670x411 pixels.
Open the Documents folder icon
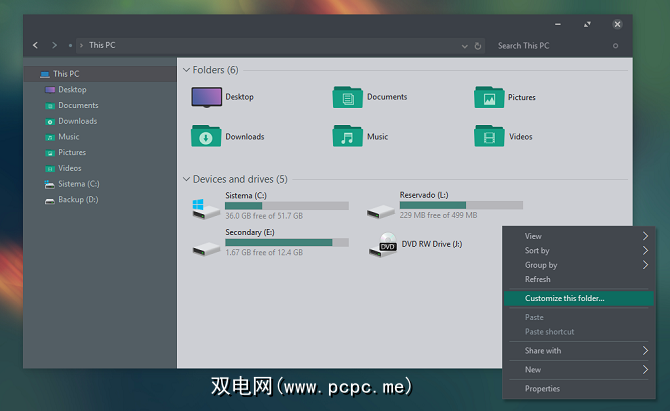coord(348,97)
